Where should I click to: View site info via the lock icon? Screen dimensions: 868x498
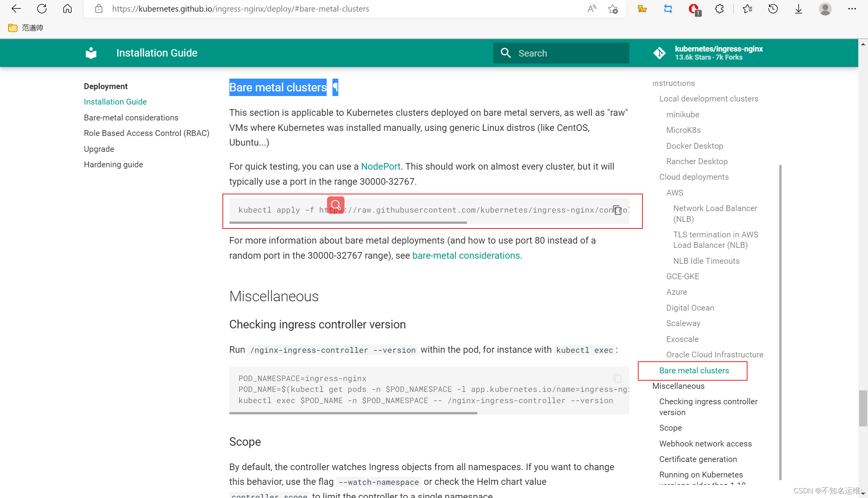(x=99, y=9)
